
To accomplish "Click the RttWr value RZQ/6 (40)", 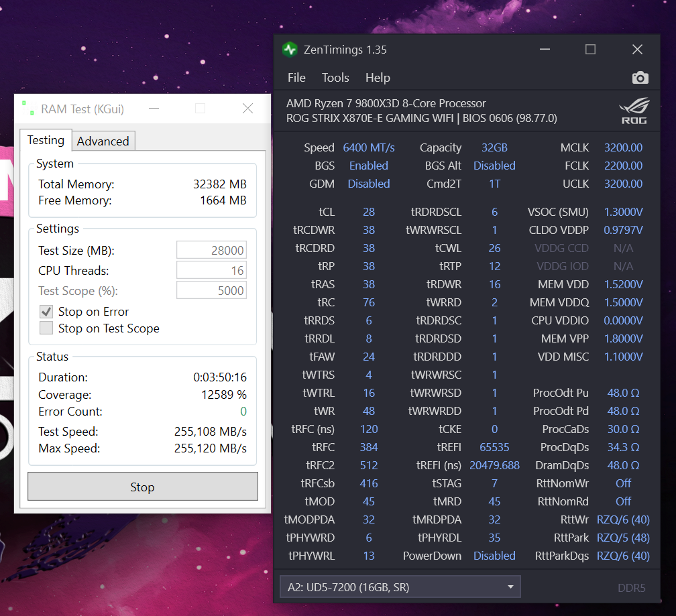I will (x=623, y=519).
